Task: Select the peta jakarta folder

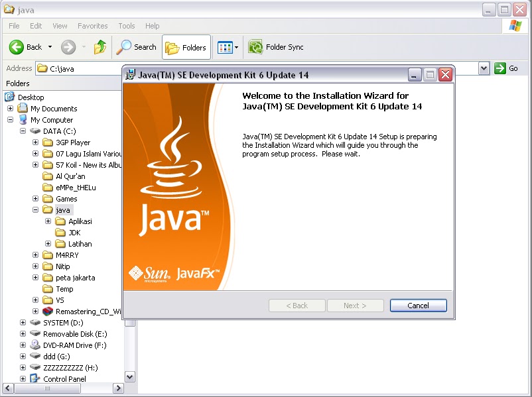Action: click(69, 278)
